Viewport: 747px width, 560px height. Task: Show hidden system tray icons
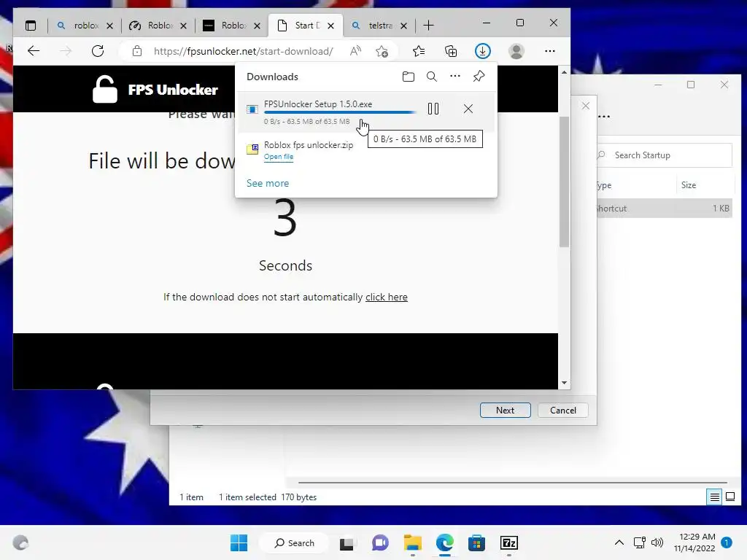[619, 542]
